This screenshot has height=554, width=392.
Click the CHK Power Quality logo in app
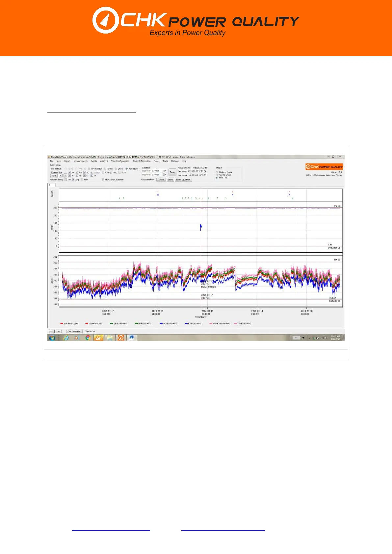pos(324,167)
